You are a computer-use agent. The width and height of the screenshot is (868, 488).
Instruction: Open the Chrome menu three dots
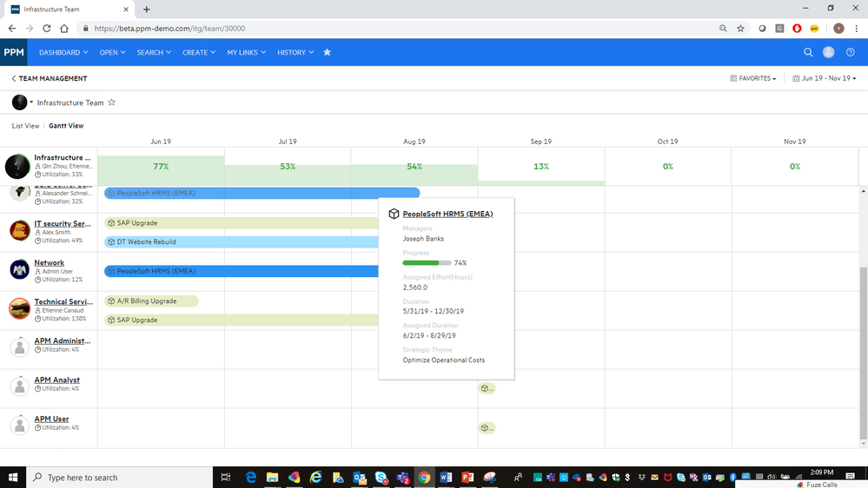pyautogui.click(x=857, y=28)
